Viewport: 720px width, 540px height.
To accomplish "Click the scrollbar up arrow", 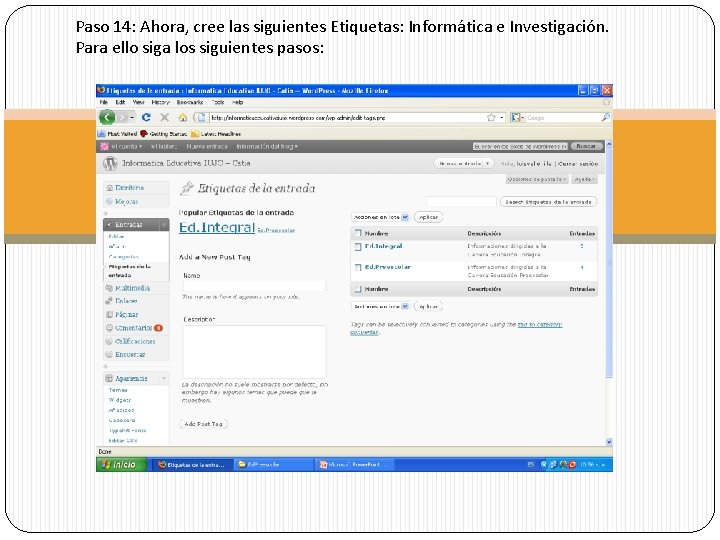I will [x=609, y=145].
